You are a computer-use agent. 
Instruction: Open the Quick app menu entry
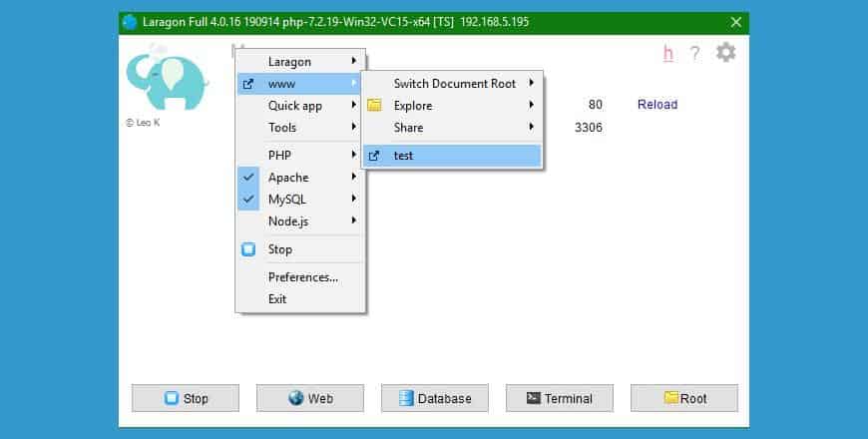click(300, 106)
